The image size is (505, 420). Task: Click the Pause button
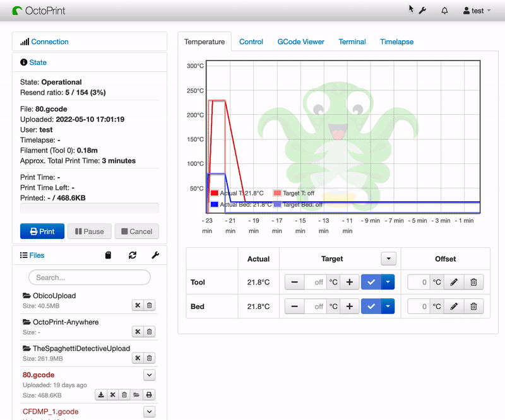point(90,231)
